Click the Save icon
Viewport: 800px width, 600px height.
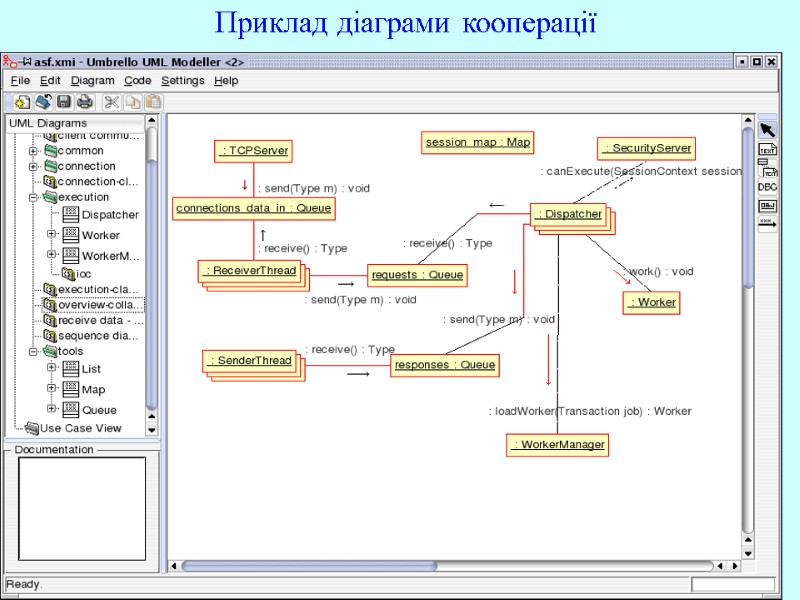point(64,103)
